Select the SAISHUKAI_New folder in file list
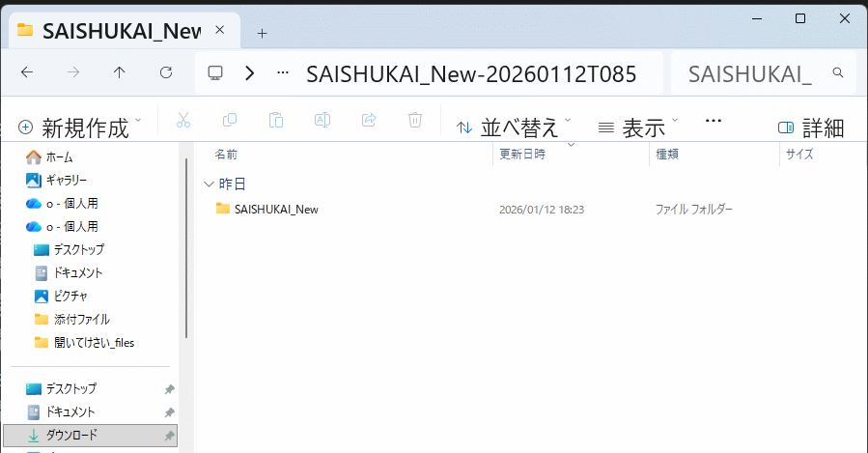Screen dimensions: 868x453 coord(275,209)
